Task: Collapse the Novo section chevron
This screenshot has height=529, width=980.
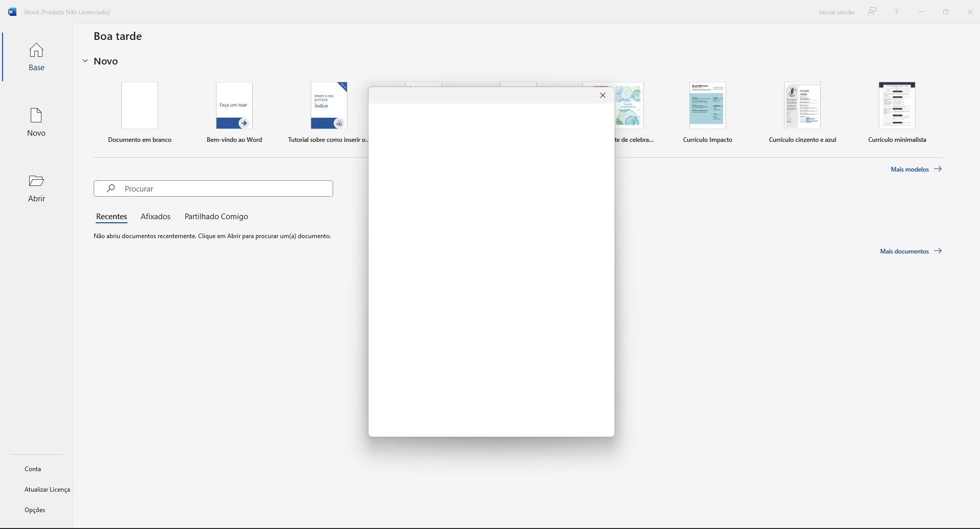Action: click(x=85, y=61)
